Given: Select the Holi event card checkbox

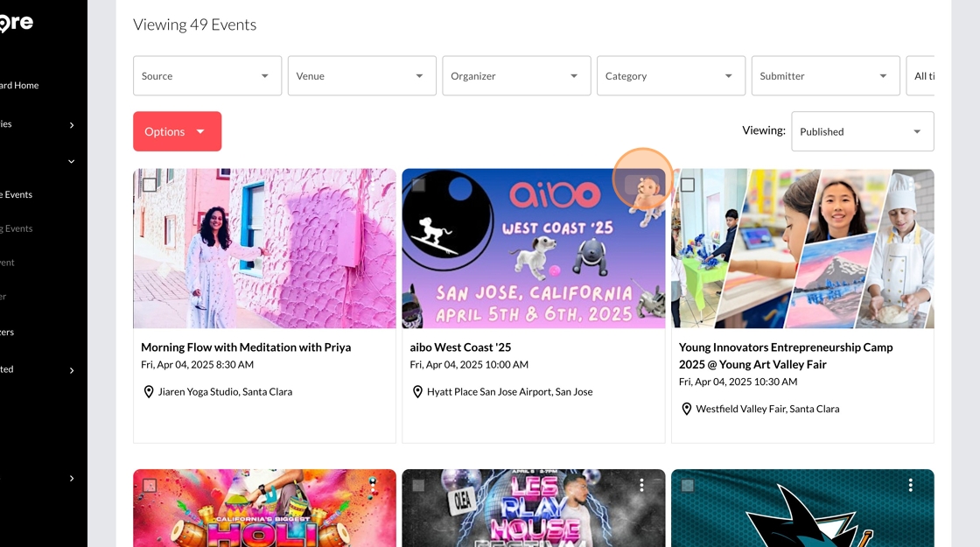Looking at the screenshot, I should coord(150,485).
